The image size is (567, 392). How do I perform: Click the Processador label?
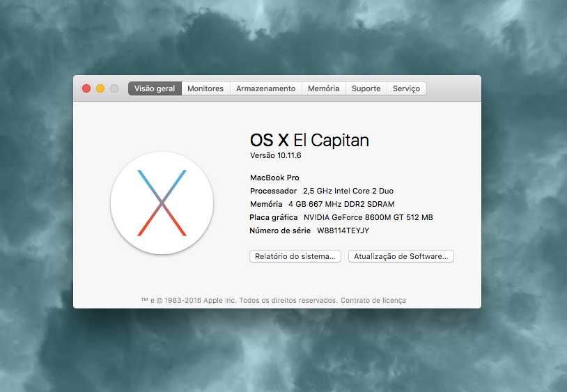click(273, 191)
